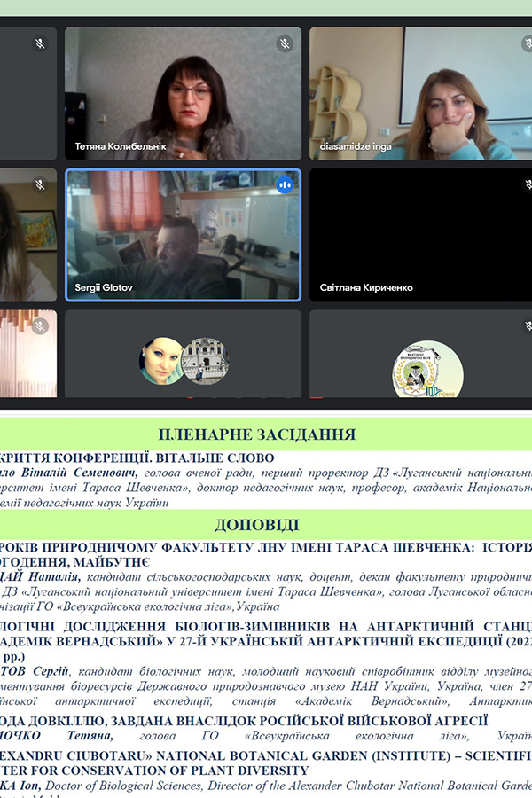Click the text КОНФЕРЕНЦІЇ. ВІТАЛЬНЕ СЛОВО
532x798 pixels.
pyautogui.click(x=164, y=458)
